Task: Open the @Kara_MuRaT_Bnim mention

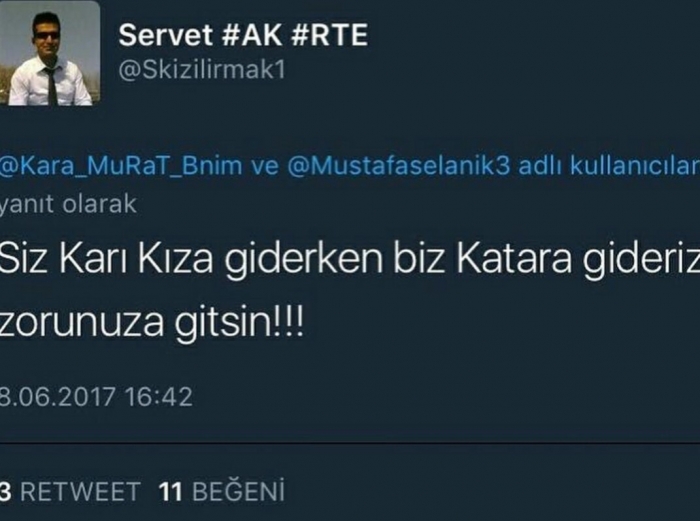Action: (x=121, y=166)
